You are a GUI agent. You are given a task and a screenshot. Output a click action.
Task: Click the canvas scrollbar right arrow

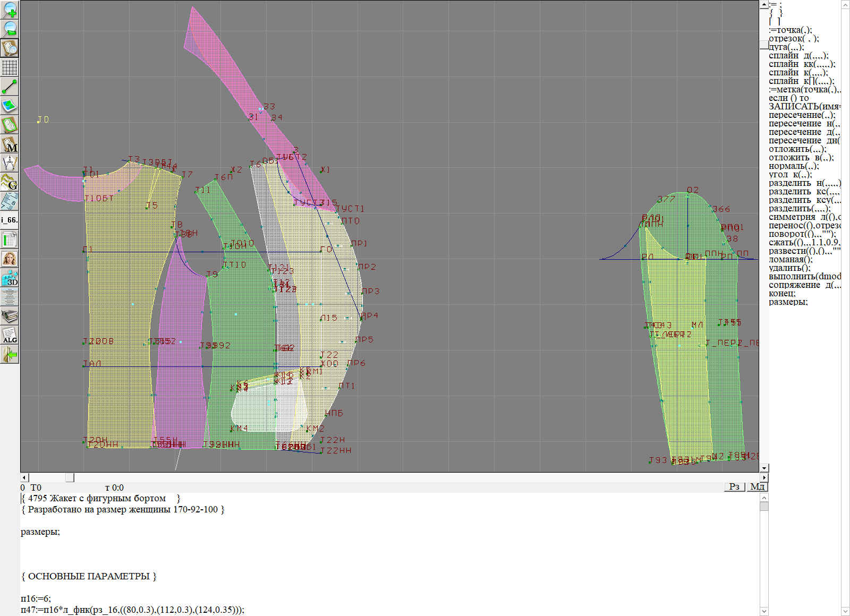pos(764,477)
